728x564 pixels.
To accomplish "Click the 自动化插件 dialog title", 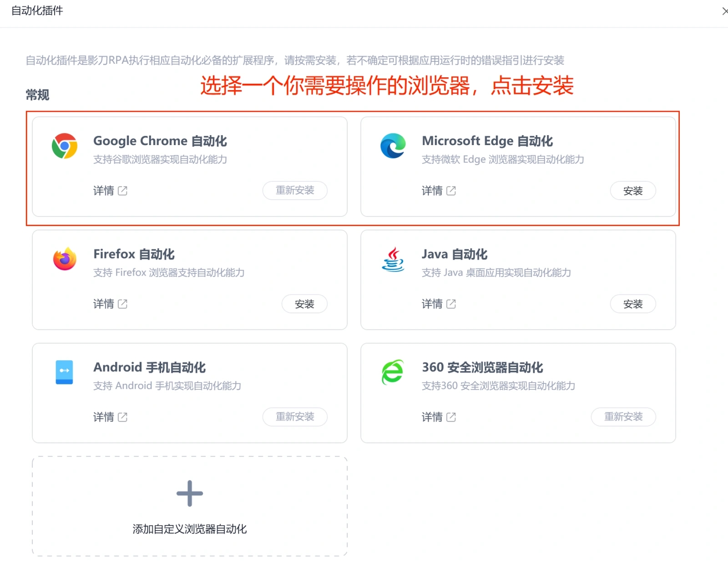I will (x=37, y=10).
